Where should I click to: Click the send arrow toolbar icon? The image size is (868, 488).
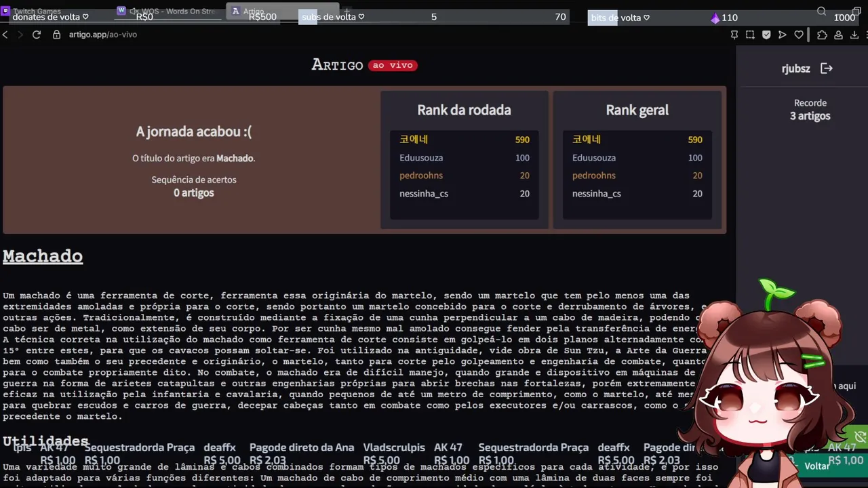point(783,35)
